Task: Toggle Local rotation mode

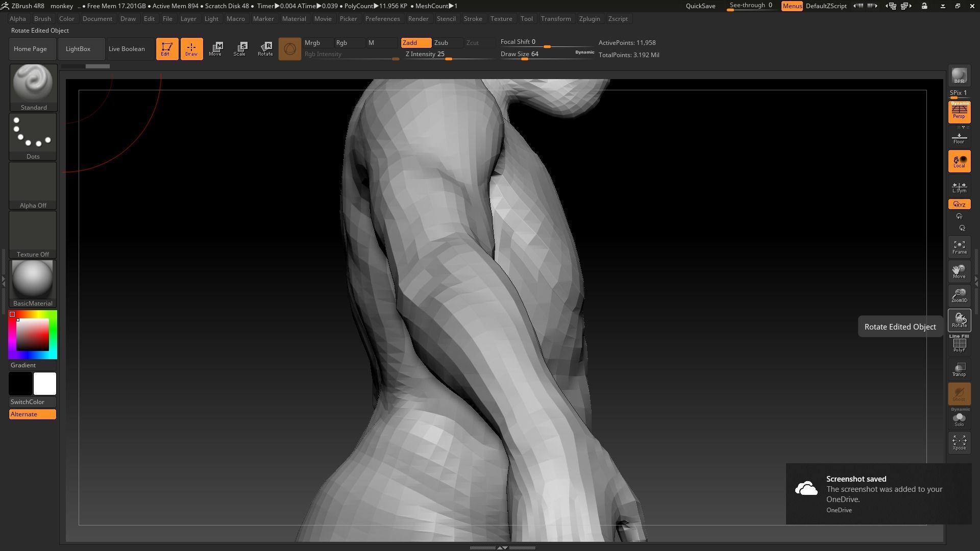Action: (959, 161)
